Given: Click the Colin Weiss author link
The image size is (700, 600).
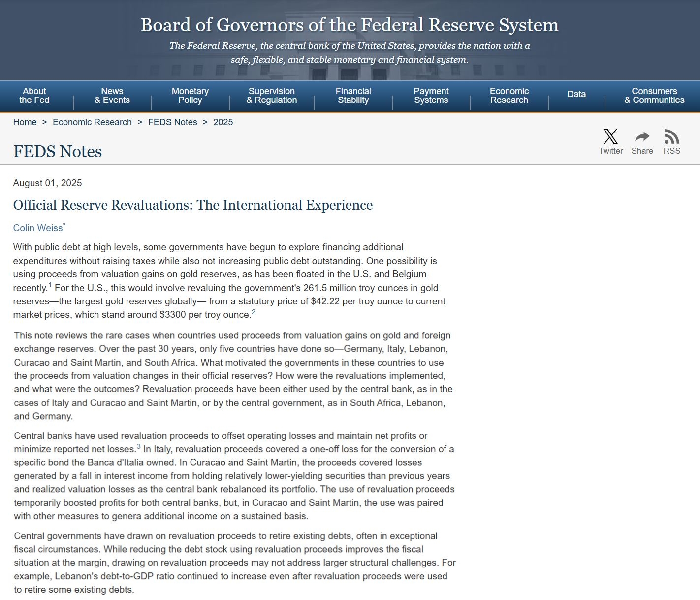Looking at the screenshot, I should [x=38, y=228].
